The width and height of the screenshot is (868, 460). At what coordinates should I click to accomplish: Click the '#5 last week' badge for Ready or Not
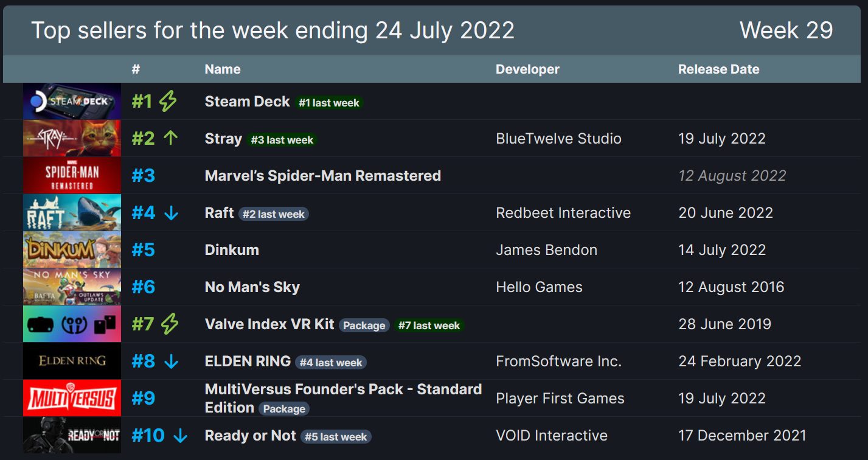336,437
